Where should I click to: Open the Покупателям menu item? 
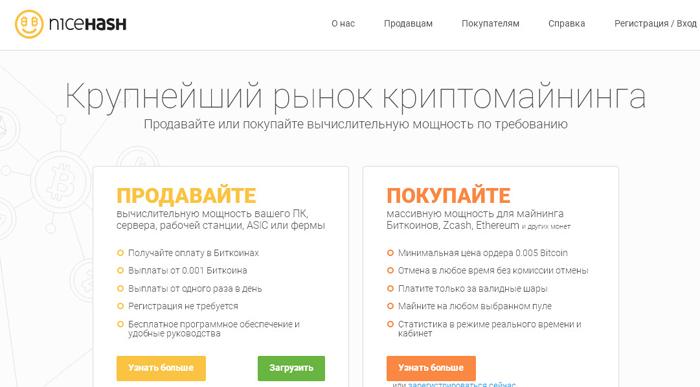pos(490,24)
